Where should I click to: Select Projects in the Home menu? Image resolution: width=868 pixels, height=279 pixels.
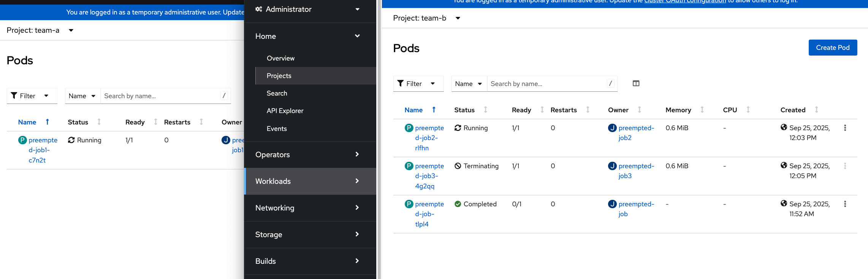pos(279,76)
